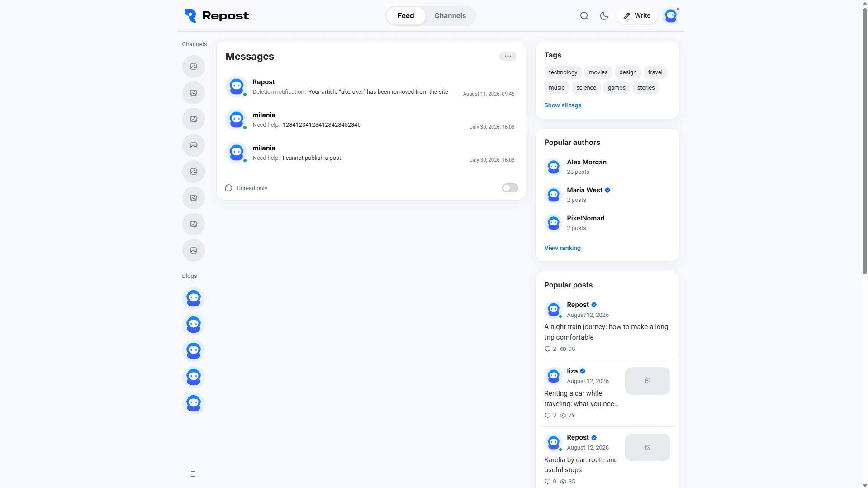Click the Unread only chat bubble icon
This screenshot has width=868, height=488.
228,188
